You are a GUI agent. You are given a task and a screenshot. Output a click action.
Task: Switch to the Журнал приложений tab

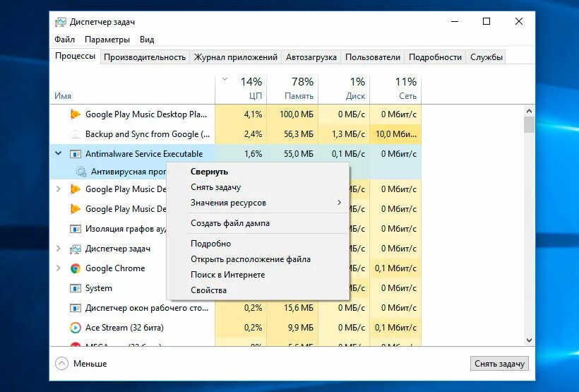point(236,57)
